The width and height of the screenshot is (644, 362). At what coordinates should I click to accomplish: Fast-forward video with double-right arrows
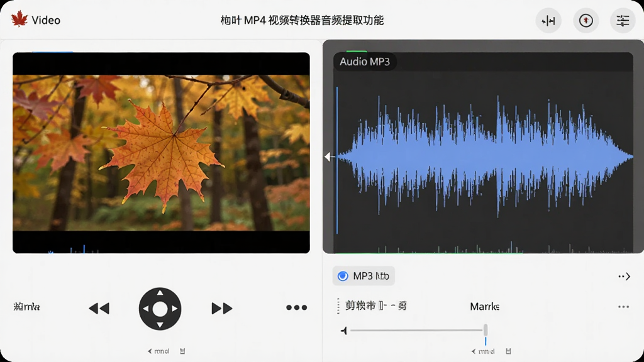click(222, 308)
